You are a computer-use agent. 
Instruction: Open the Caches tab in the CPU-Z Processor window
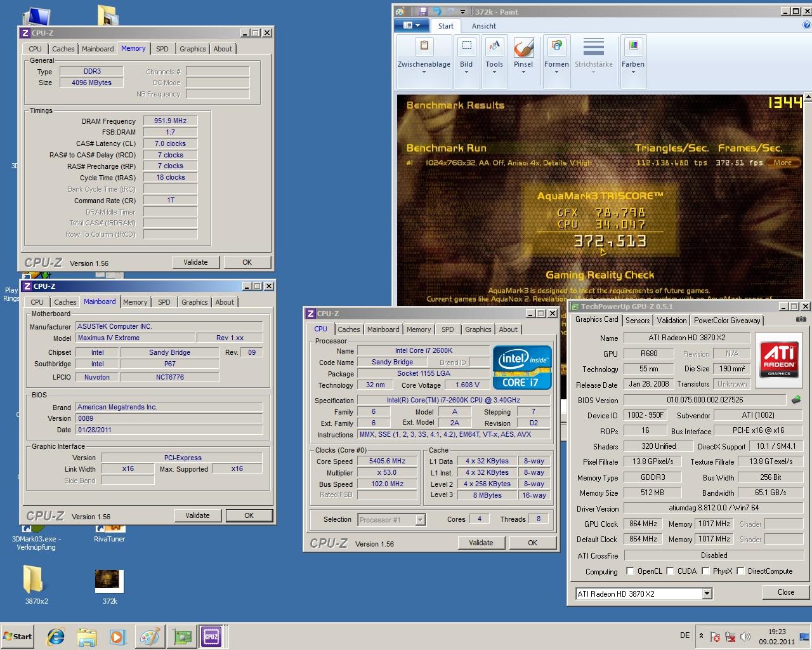click(x=348, y=329)
